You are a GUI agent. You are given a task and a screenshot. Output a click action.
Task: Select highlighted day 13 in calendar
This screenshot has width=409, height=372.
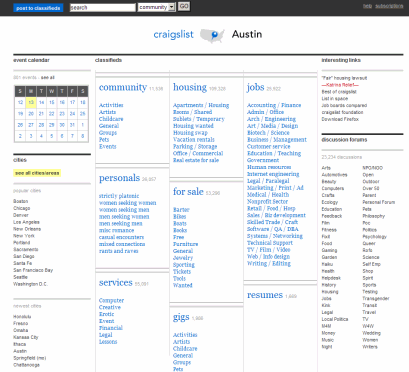[x=31, y=102]
